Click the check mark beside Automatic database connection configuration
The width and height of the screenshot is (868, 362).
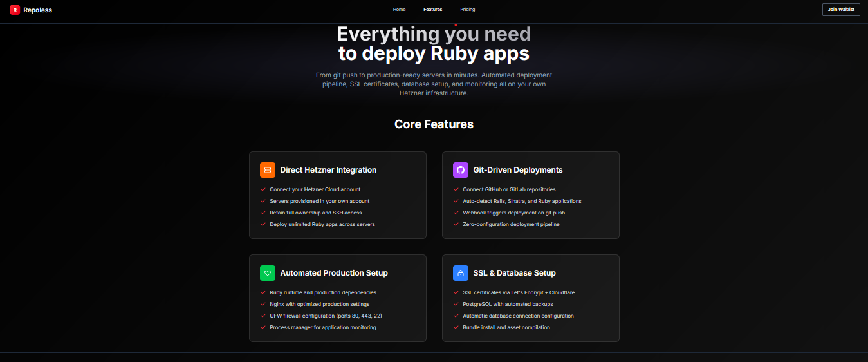coord(456,316)
